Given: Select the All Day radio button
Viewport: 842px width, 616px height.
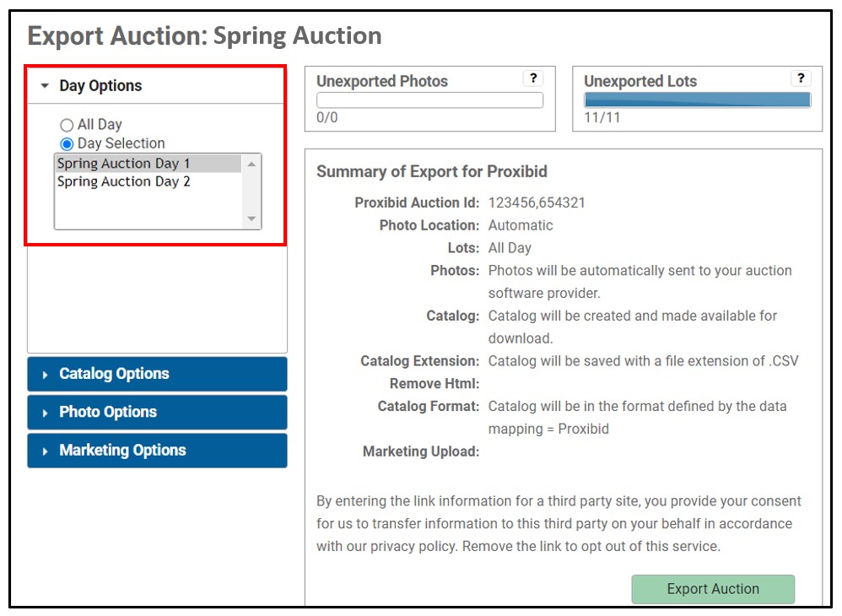Looking at the screenshot, I should tap(67, 125).
